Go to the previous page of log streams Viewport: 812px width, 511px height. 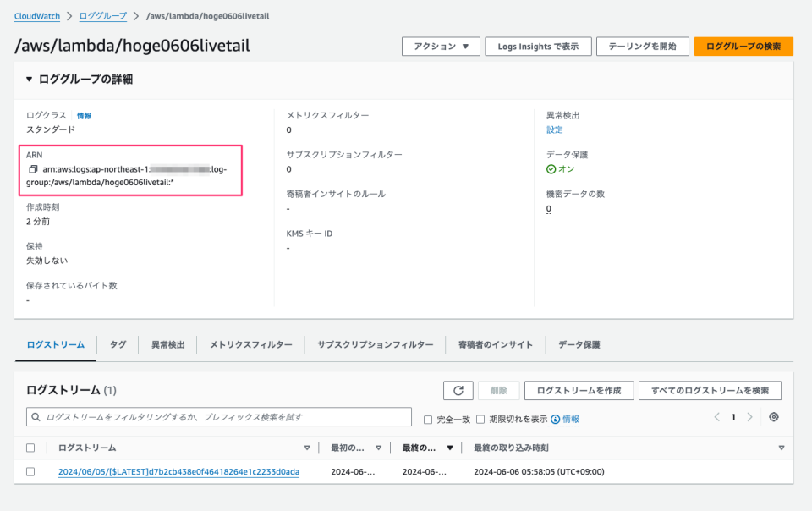click(716, 416)
